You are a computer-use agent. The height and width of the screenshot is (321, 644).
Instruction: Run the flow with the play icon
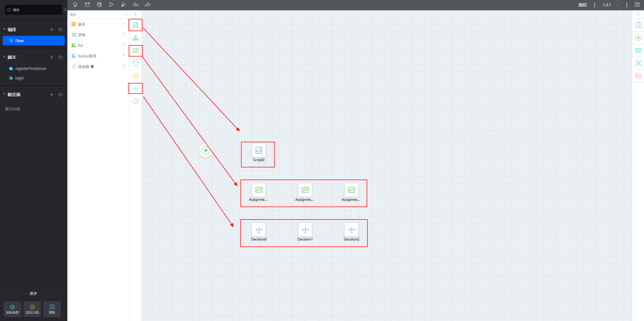coord(111,4)
